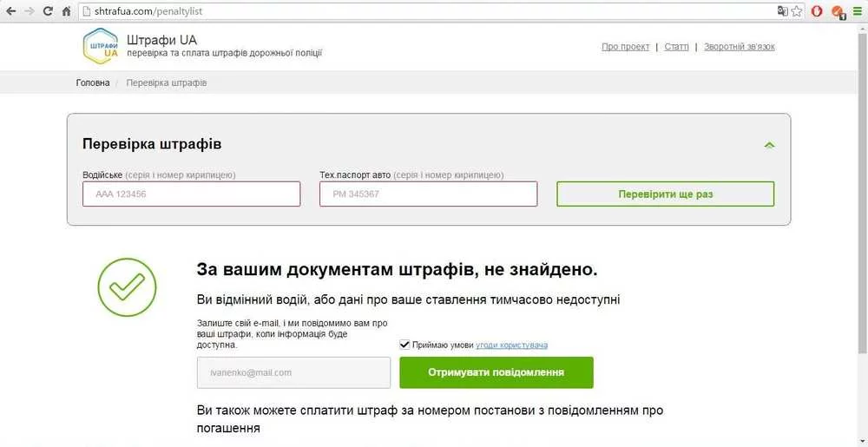Click the Штрафи UA site title
The height and width of the screenshot is (447, 868).
pyautogui.click(x=161, y=40)
